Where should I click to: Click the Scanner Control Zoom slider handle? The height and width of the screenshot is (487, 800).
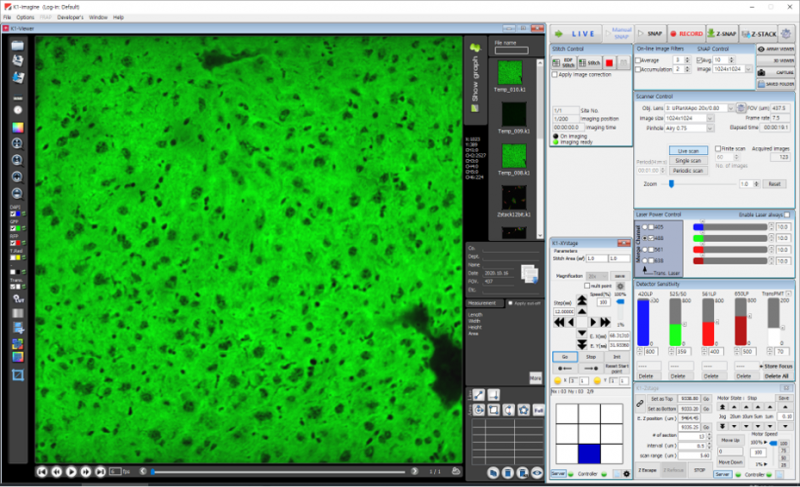[x=671, y=184]
